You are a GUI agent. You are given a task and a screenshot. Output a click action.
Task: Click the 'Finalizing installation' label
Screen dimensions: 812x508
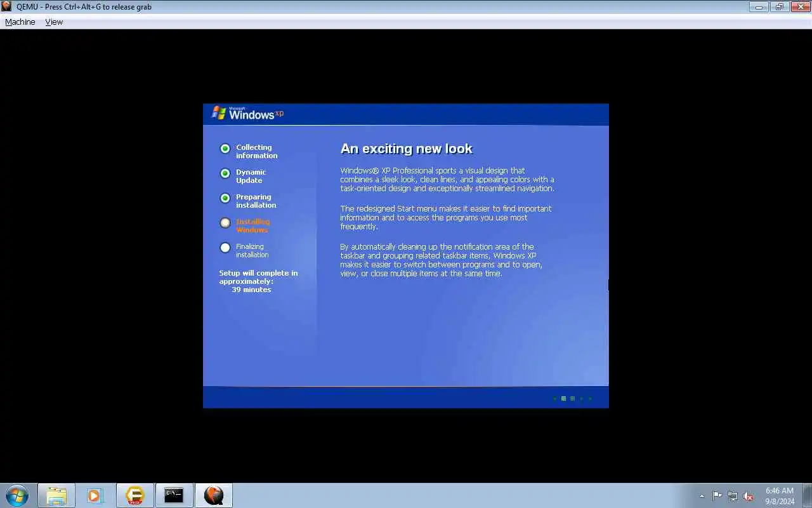pyautogui.click(x=252, y=250)
